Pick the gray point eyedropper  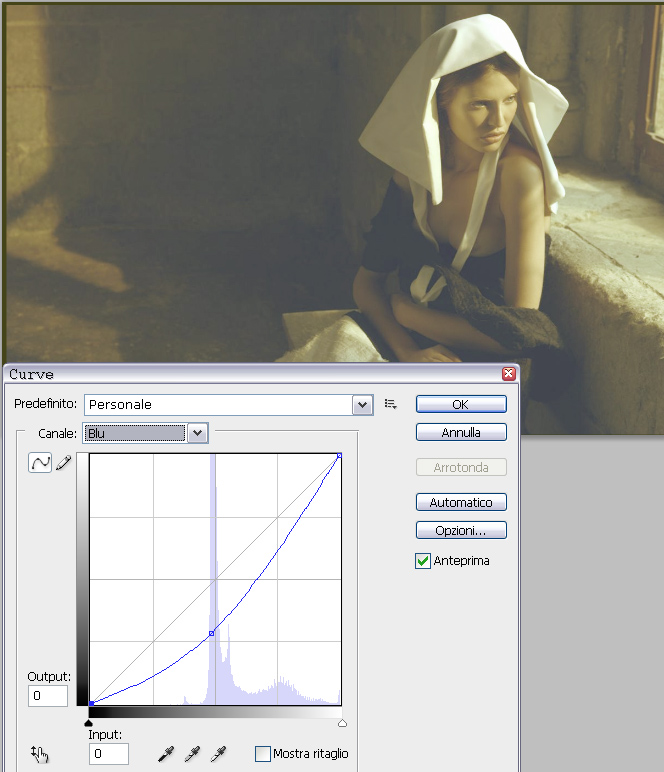[192, 754]
